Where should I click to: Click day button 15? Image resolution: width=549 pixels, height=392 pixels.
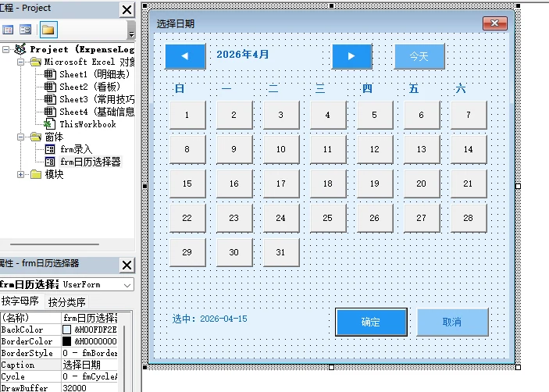[x=187, y=184]
